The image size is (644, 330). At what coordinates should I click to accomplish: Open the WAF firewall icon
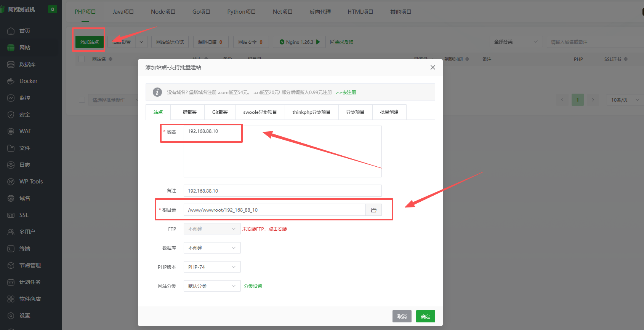click(x=11, y=131)
